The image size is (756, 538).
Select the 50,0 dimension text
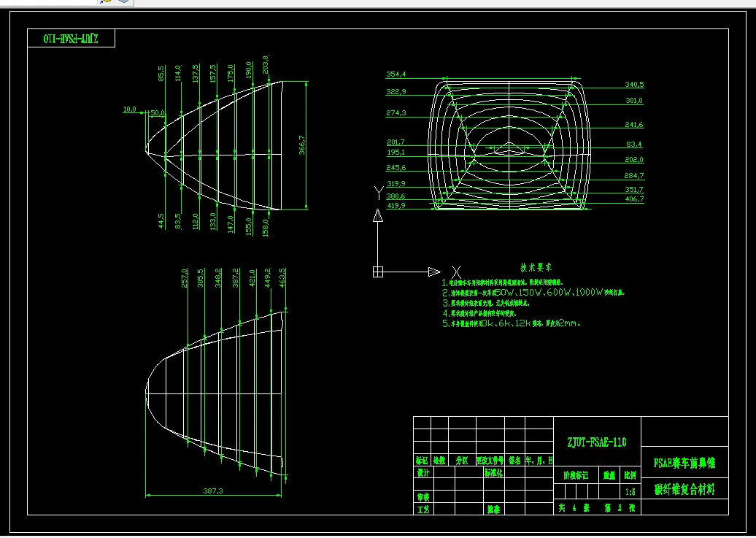(x=158, y=113)
